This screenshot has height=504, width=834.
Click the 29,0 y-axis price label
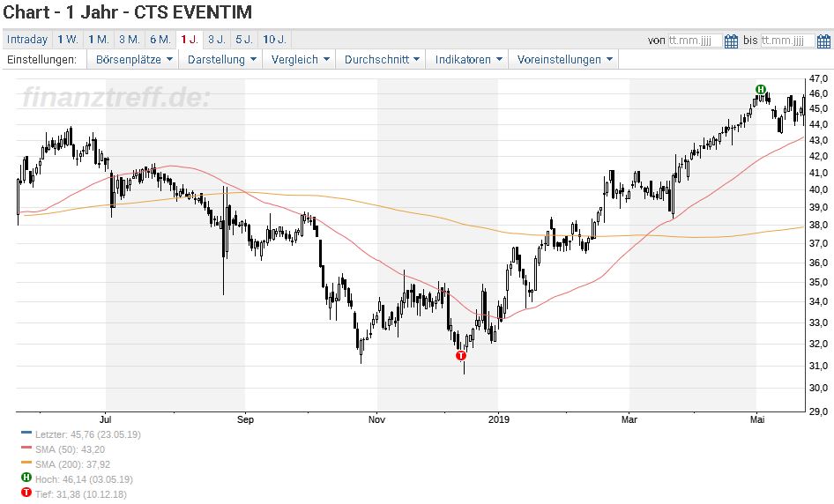819,411
